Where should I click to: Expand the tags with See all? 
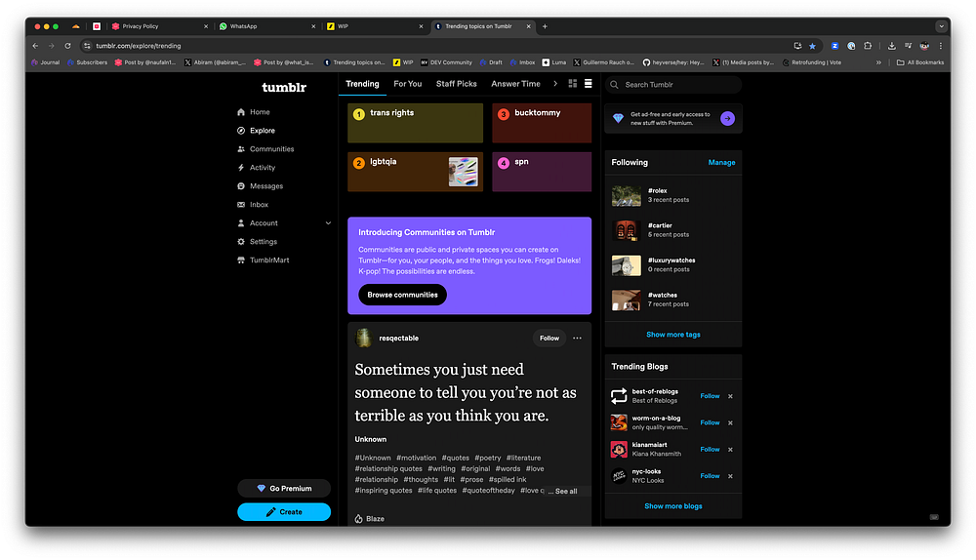(x=566, y=492)
